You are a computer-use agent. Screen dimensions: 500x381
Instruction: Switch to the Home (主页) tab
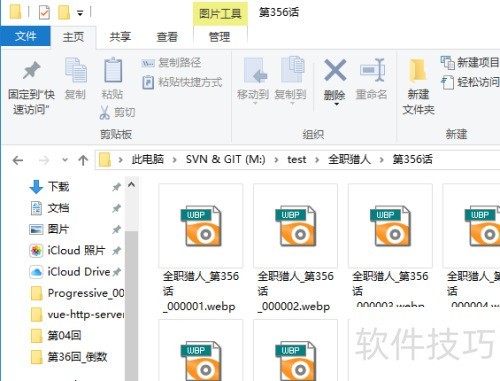(73, 37)
